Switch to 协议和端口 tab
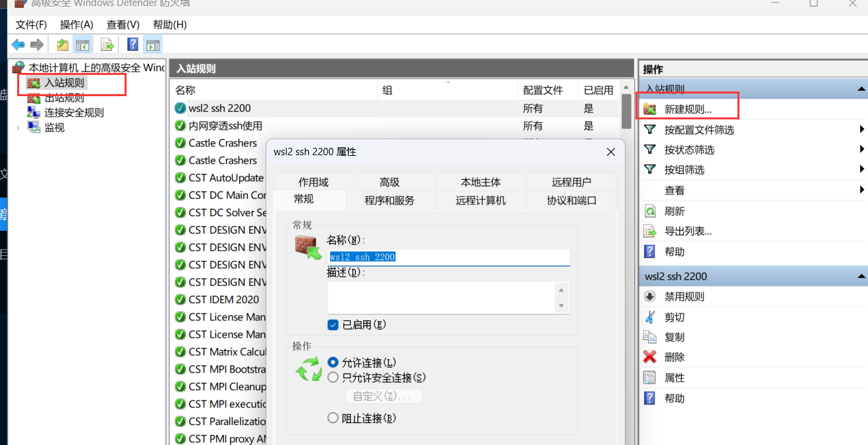This screenshot has width=868, height=445. (571, 200)
